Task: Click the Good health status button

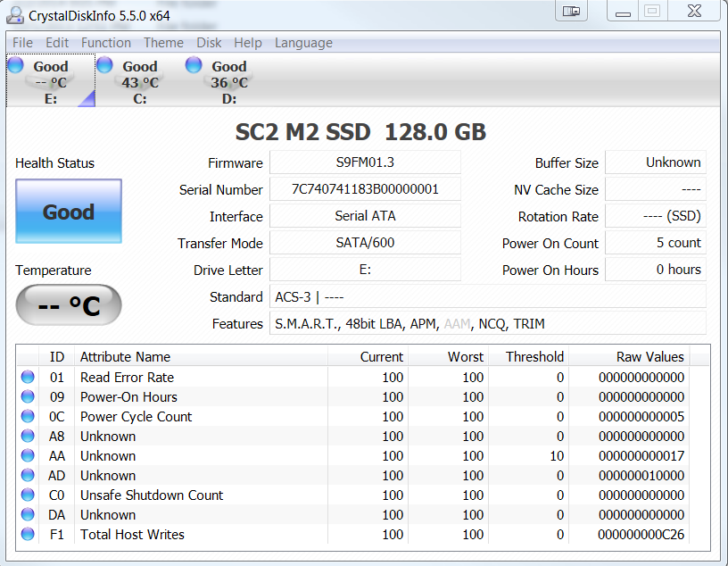Action: (x=69, y=212)
